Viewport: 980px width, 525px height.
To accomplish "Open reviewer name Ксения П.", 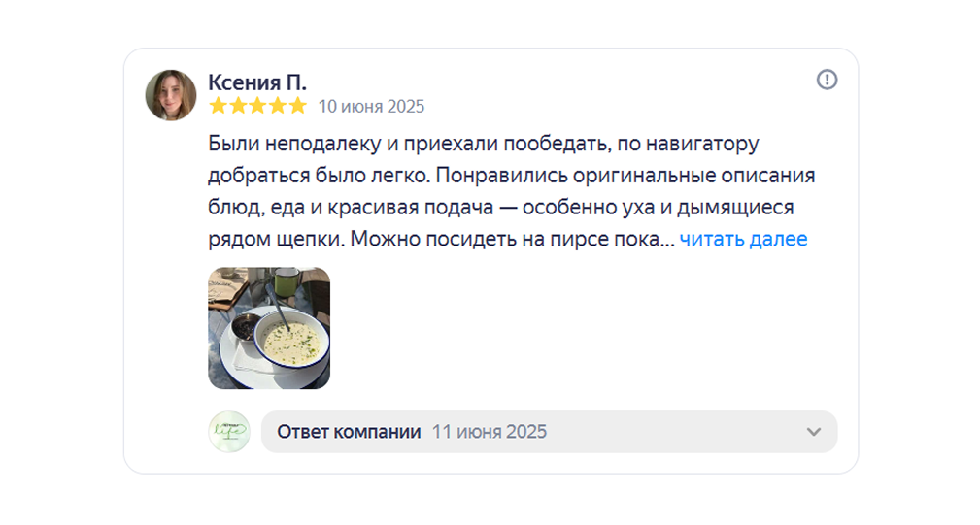I will [x=257, y=82].
